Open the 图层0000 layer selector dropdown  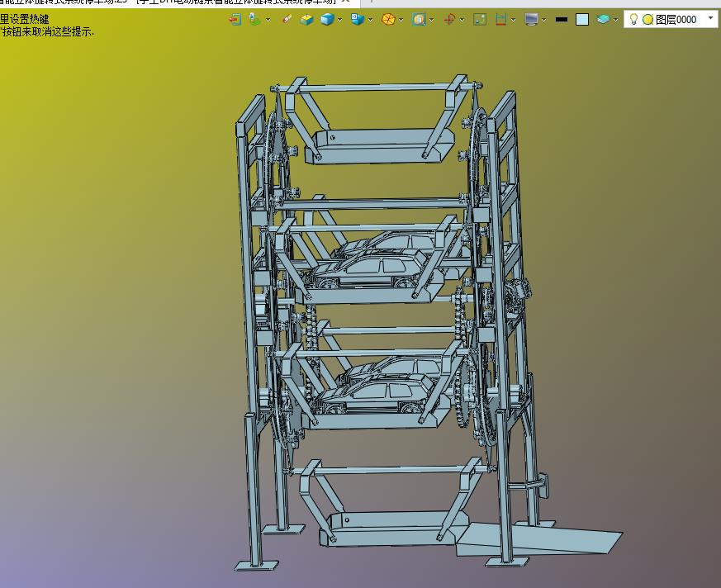click(x=710, y=18)
